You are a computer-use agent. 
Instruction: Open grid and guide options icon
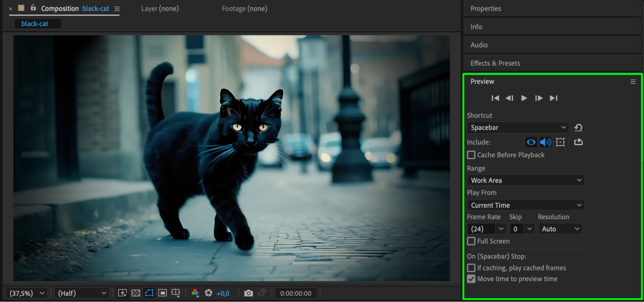[176, 293]
